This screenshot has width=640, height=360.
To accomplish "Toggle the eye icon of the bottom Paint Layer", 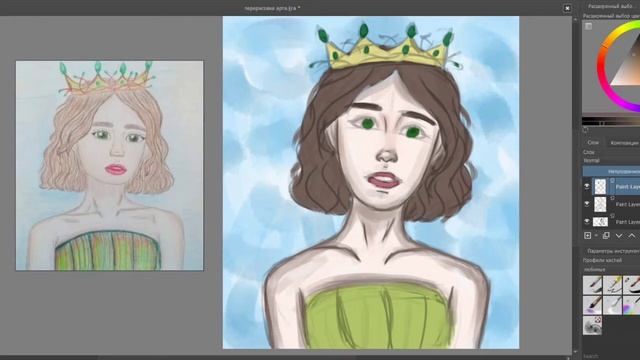I will (x=587, y=221).
